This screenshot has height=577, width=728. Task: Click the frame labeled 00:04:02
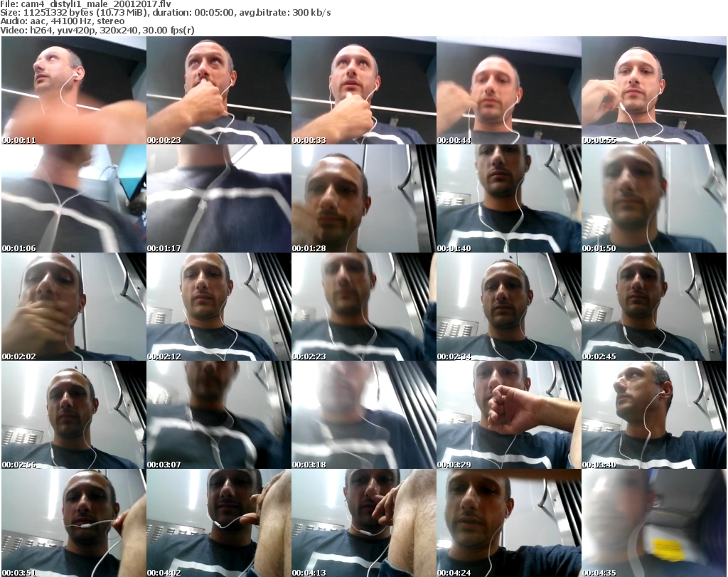219,523
